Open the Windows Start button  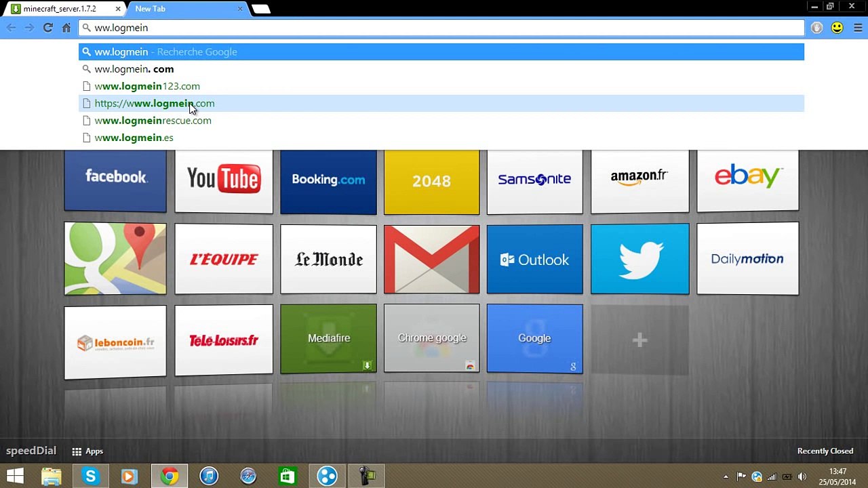[15, 476]
